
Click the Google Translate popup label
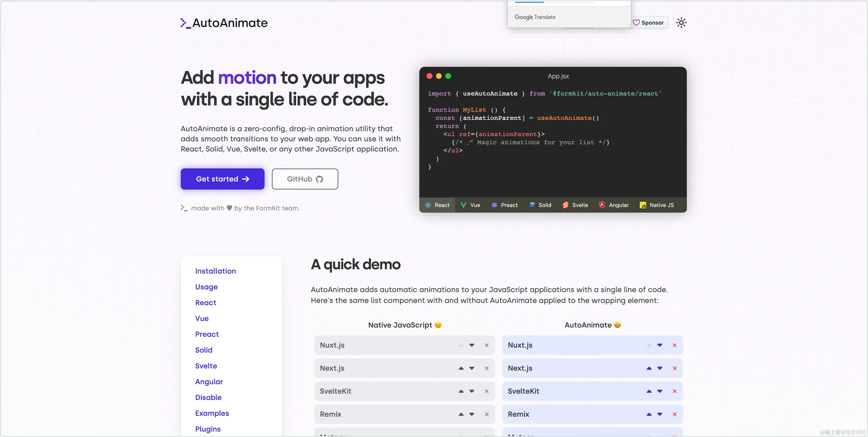click(x=535, y=17)
